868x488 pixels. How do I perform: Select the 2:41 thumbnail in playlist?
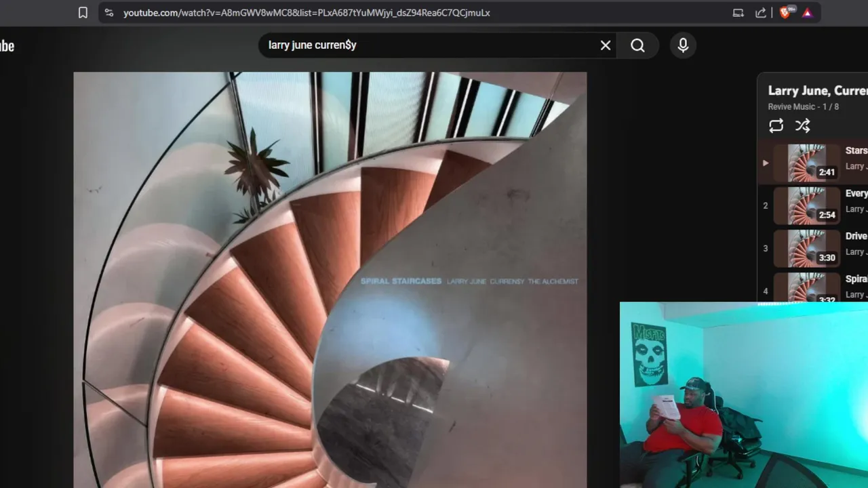point(807,163)
